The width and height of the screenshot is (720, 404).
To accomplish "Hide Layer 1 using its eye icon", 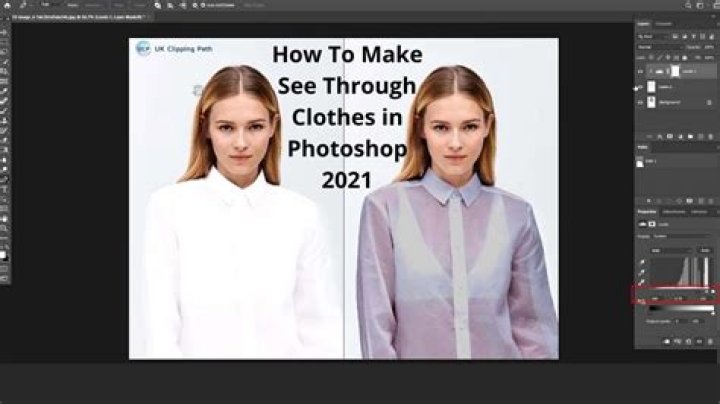I will [x=641, y=87].
